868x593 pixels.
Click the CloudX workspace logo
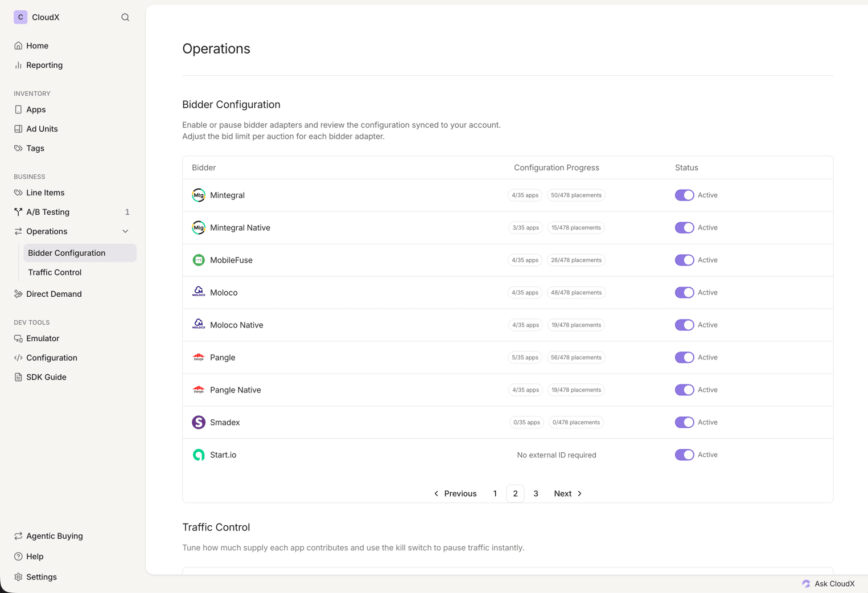point(20,17)
